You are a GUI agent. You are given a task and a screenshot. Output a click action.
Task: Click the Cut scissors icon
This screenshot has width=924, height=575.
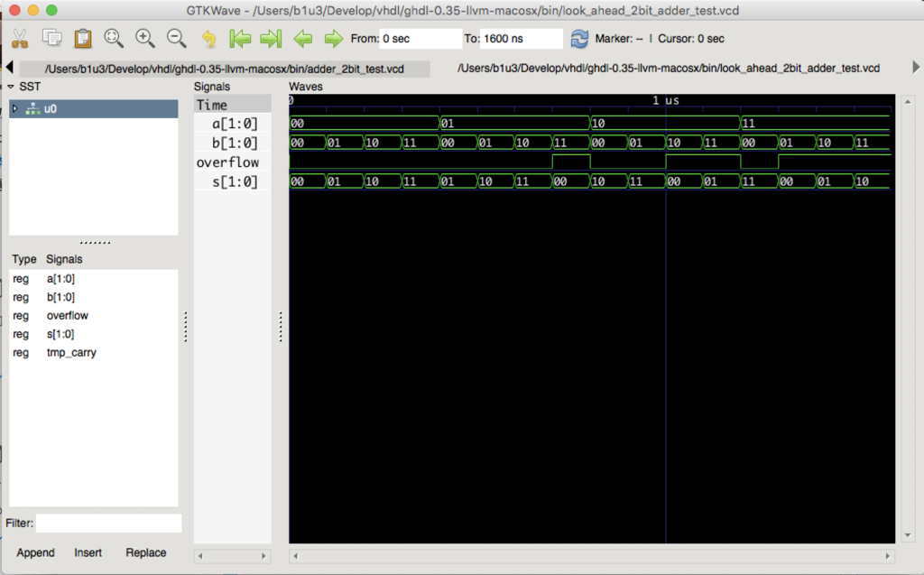click(x=20, y=38)
